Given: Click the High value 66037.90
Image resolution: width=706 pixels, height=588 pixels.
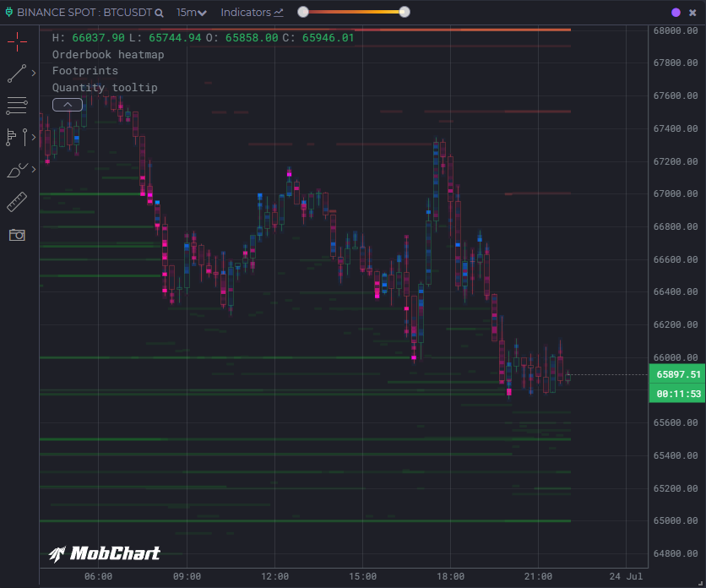Looking at the screenshot, I should [x=99, y=38].
